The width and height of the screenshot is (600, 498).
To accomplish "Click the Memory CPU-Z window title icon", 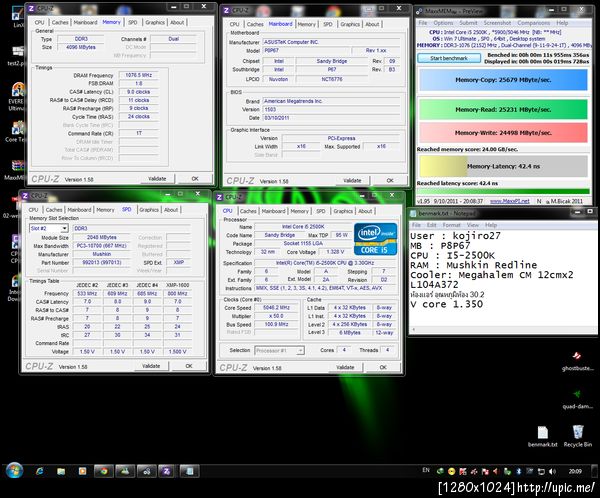I will click(31, 8).
